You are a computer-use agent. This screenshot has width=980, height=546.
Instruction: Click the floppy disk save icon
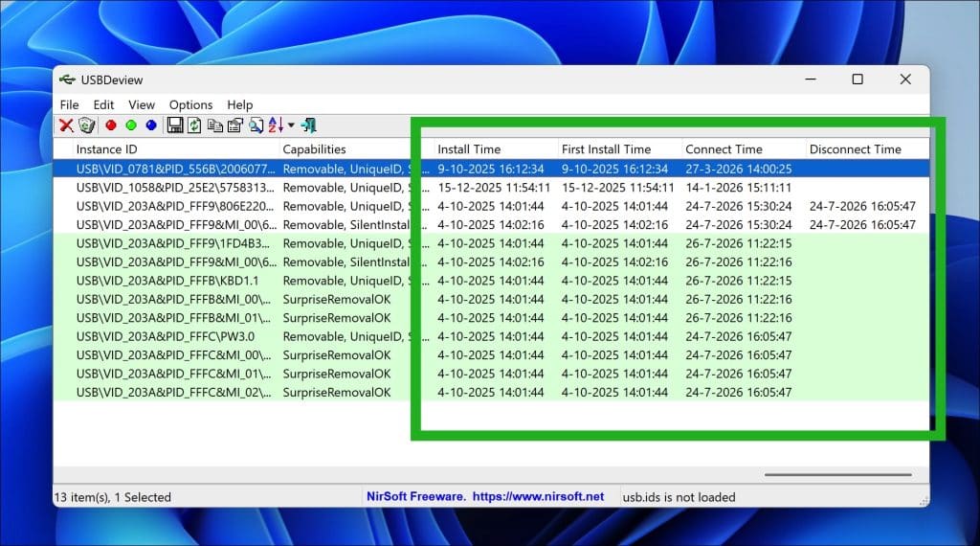pyautogui.click(x=175, y=125)
